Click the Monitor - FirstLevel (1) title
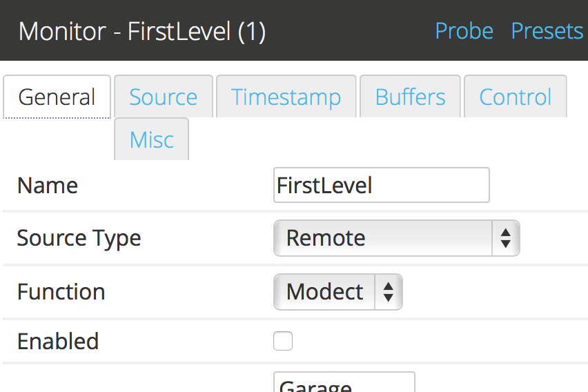 [142, 31]
